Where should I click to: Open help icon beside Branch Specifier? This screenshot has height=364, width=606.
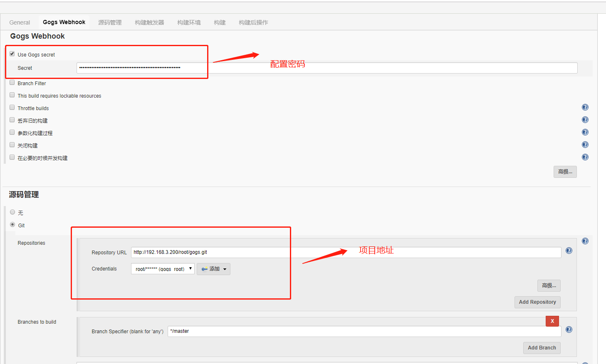(569, 330)
